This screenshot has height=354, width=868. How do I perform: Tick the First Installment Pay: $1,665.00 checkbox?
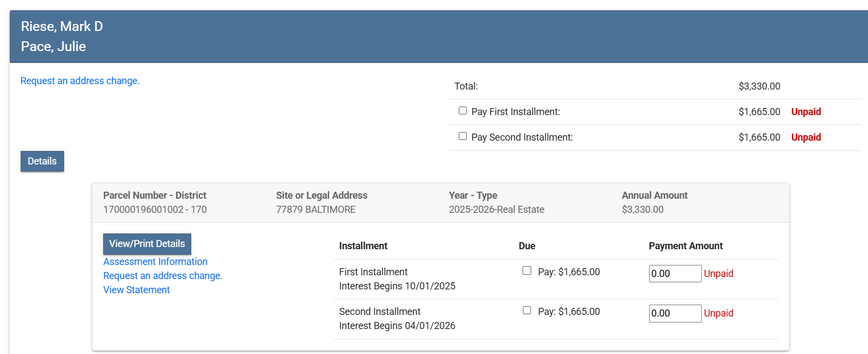coord(527,270)
